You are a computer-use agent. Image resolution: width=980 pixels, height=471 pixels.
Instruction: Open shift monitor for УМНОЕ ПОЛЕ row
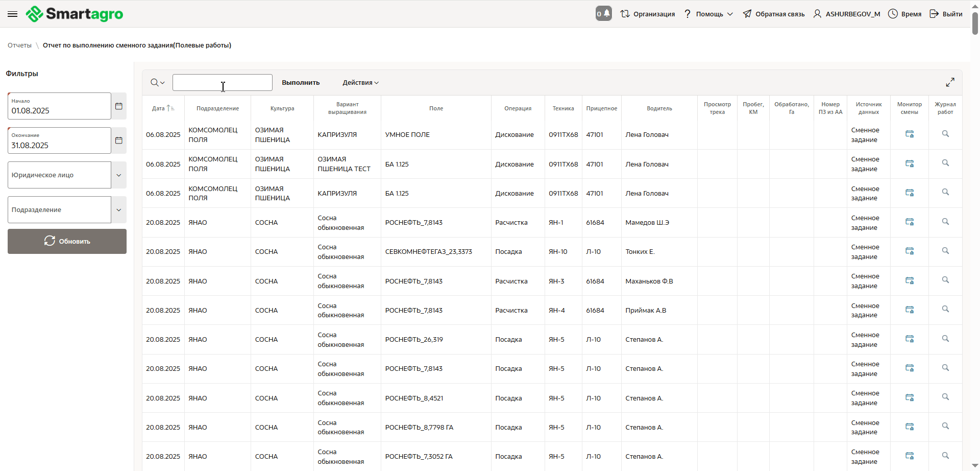pos(909,134)
